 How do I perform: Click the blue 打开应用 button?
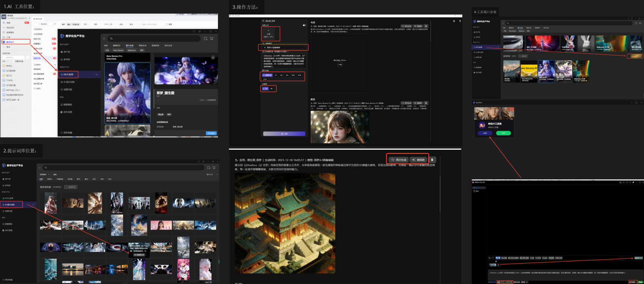click(211, 133)
